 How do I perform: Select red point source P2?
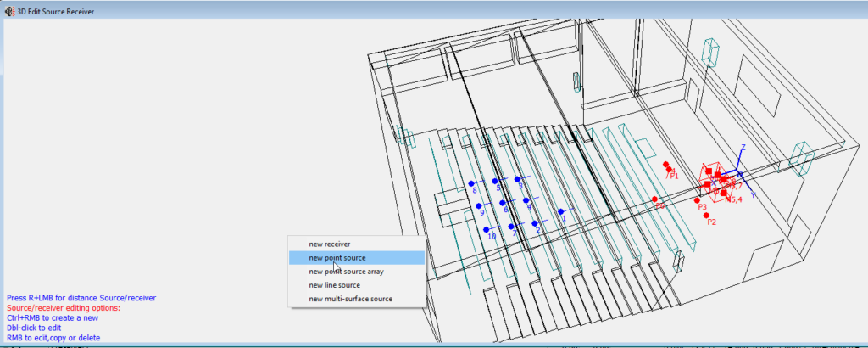(x=706, y=215)
